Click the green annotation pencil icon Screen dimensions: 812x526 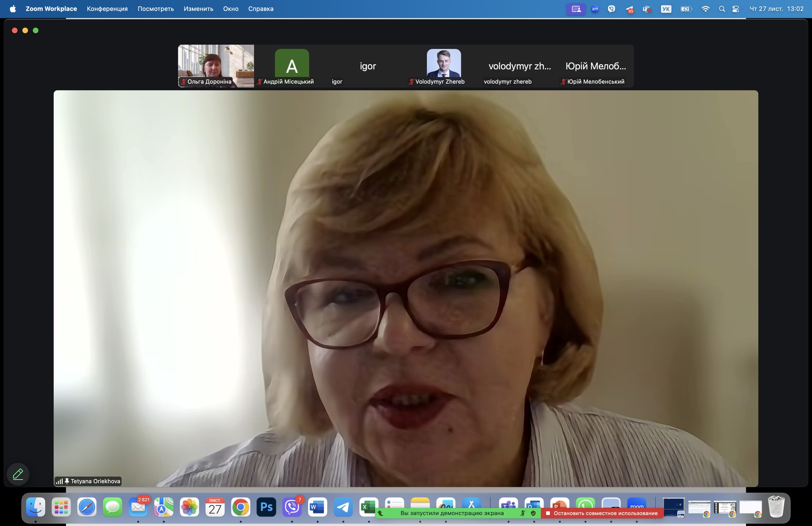click(x=18, y=474)
